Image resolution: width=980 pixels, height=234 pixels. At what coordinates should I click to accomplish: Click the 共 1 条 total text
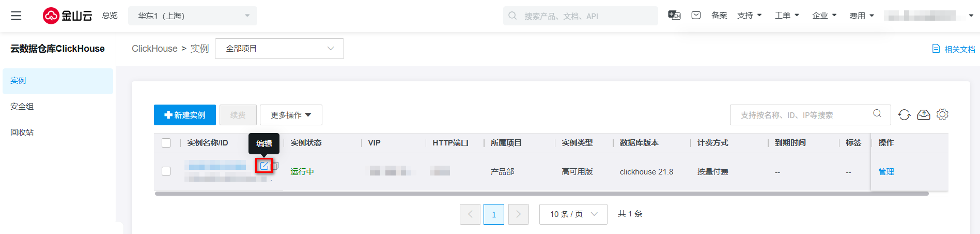(630, 214)
